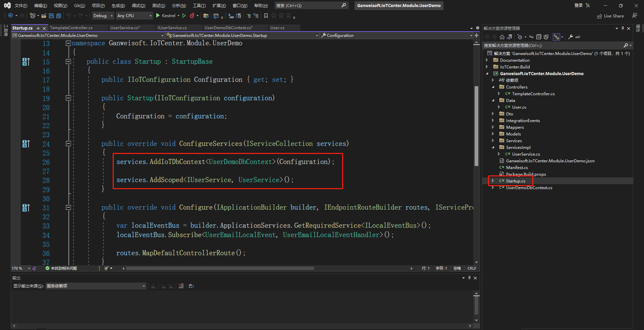Screen dimensions: 644x330
Task: Click the Solution Explorer search field
Action: [x=553, y=46]
